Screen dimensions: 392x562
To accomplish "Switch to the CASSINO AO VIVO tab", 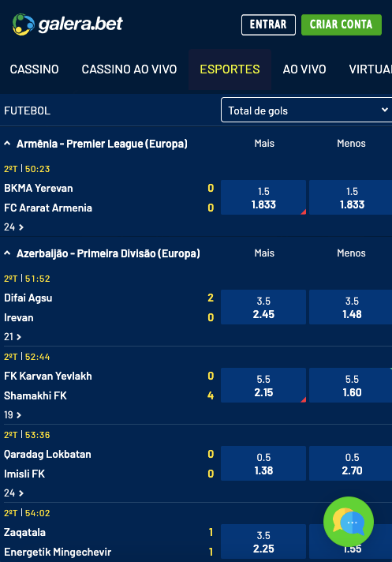I will pos(129,69).
